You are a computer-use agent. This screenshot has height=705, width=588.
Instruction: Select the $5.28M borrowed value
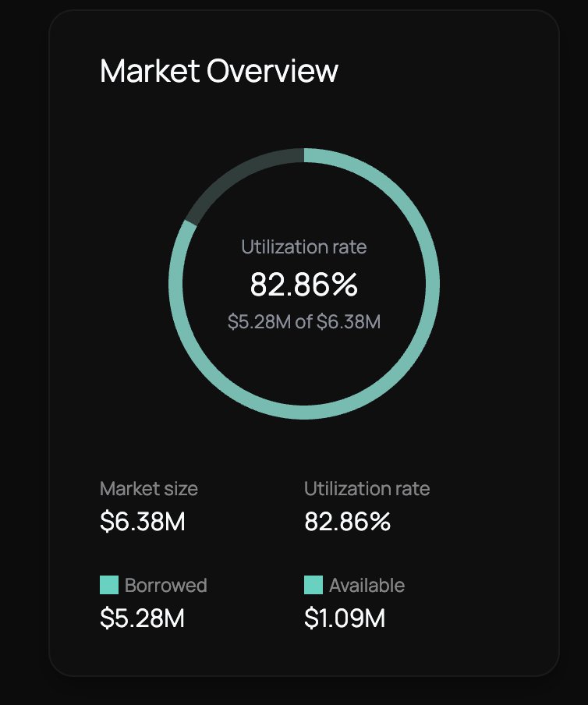pyautogui.click(x=142, y=618)
